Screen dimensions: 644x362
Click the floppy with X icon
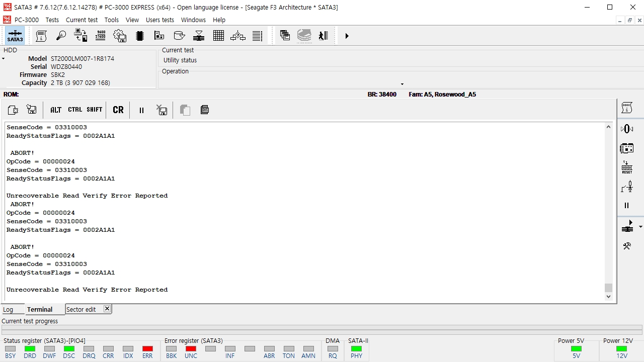(162, 110)
